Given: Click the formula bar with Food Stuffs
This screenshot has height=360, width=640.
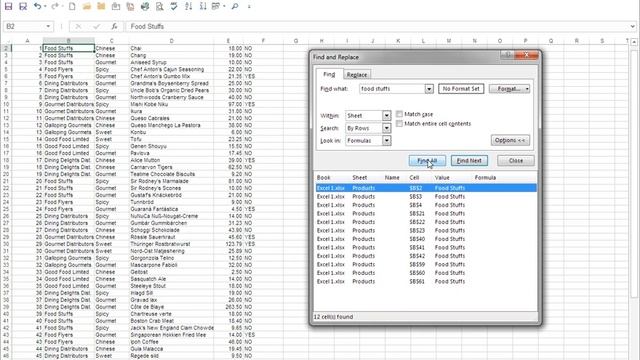Looking at the screenshot, I should pyautogui.click(x=378, y=27).
